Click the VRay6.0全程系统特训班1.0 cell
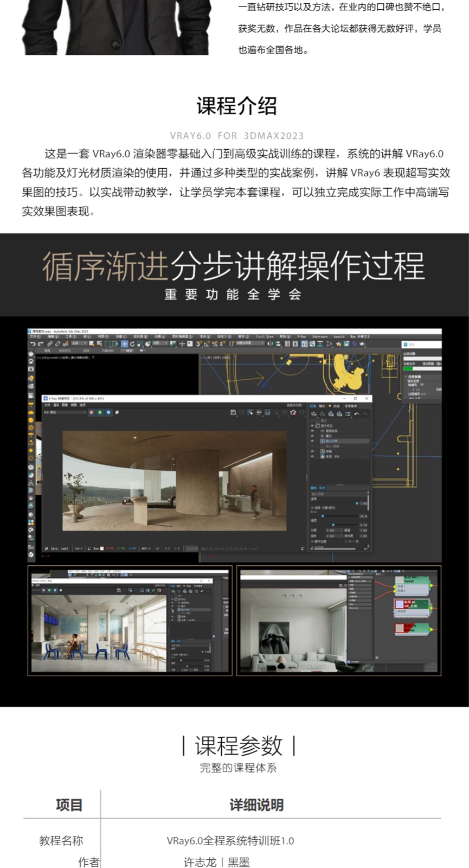Image resolution: width=469 pixels, height=868 pixels. pos(230,841)
